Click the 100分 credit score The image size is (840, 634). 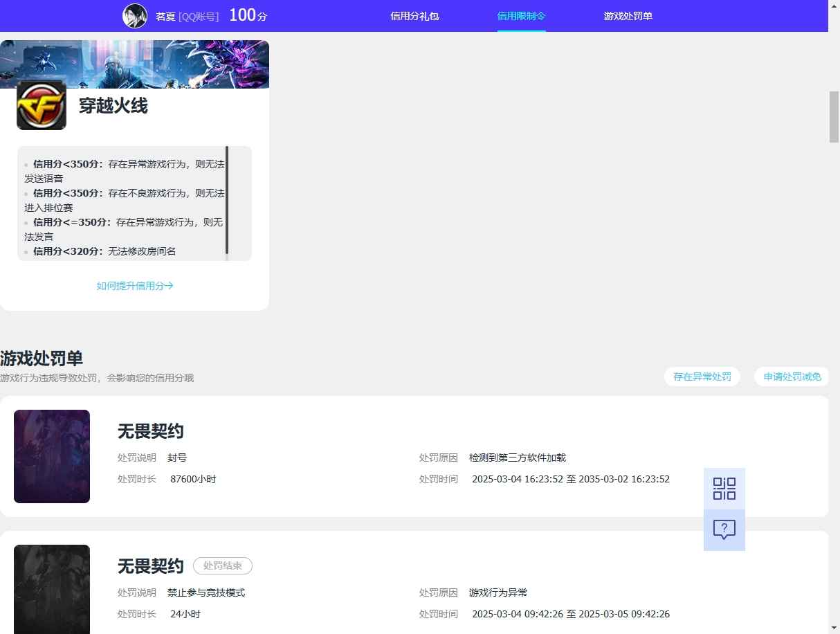point(248,15)
